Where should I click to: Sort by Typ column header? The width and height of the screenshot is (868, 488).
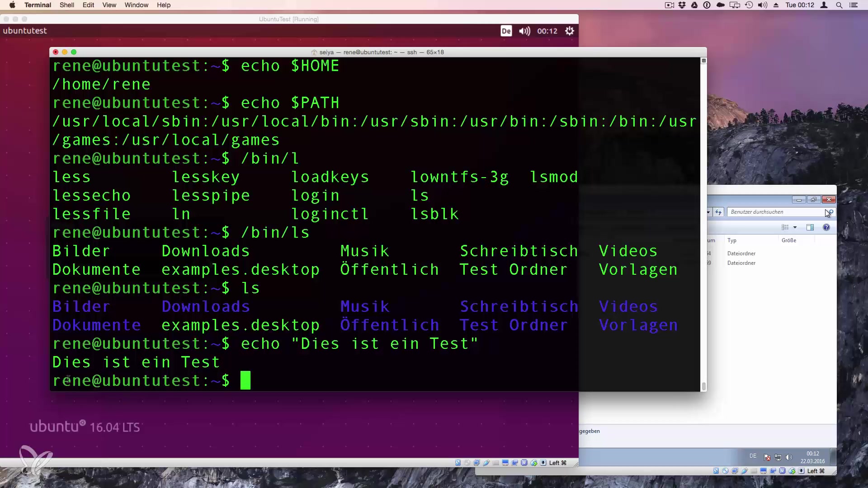pos(732,240)
